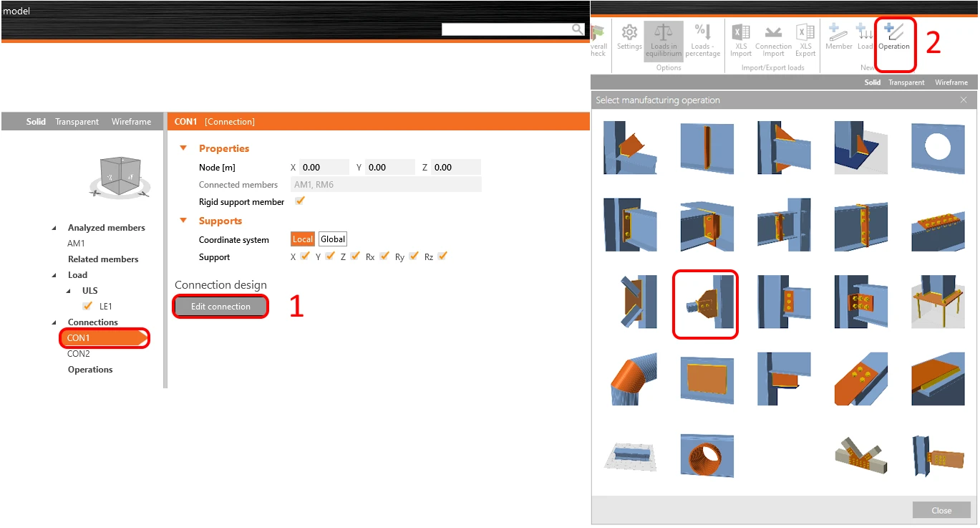Click the Connection Import icon

(x=773, y=40)
